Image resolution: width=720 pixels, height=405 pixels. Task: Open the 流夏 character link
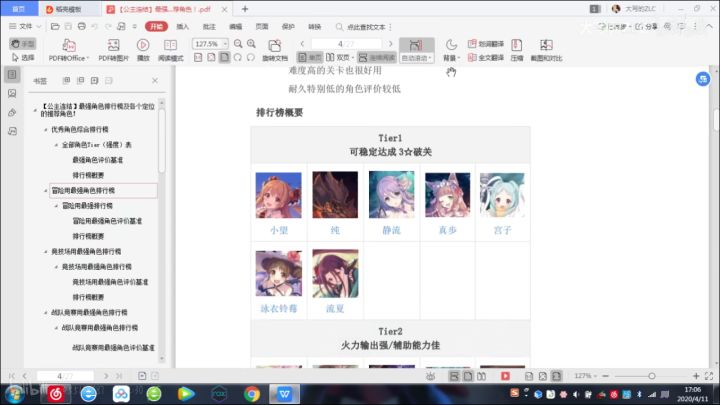tap(335, 309)
